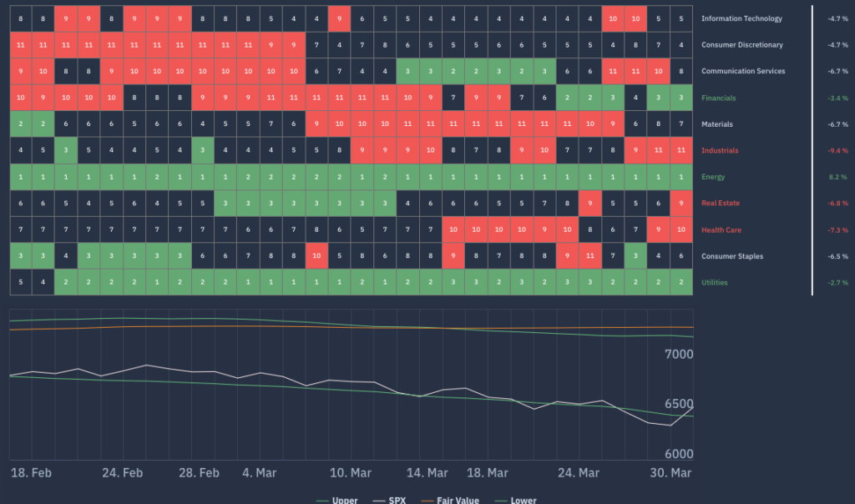Screen dimensions: 855x504
Task: Click the 10. Mar date axis label
Action: click(351, 473)
